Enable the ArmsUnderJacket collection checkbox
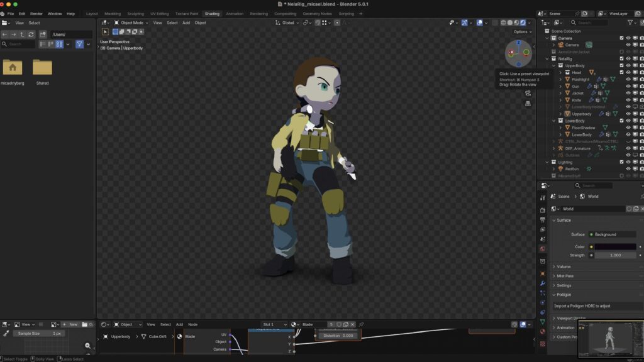644x362 pixels. coord(621,52)
